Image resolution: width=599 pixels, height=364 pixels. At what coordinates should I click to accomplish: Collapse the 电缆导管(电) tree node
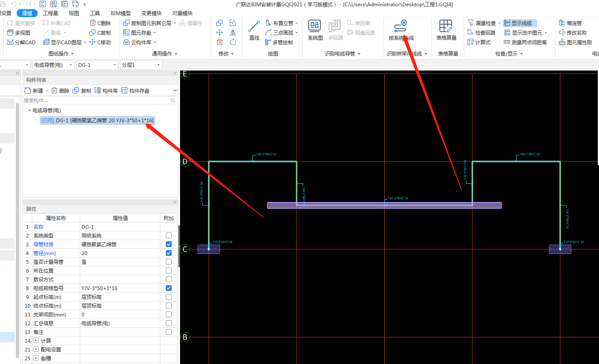(30, 111)
